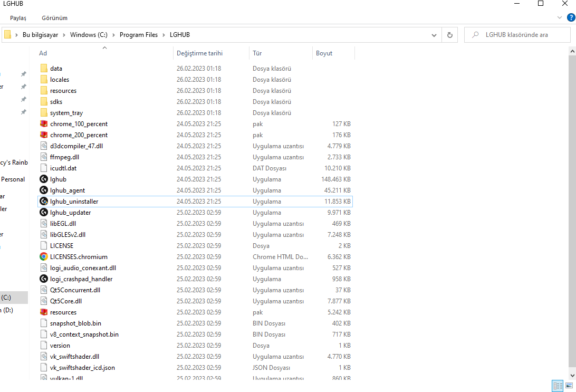Expand chevron after Program Files breadcrumb

164,35
